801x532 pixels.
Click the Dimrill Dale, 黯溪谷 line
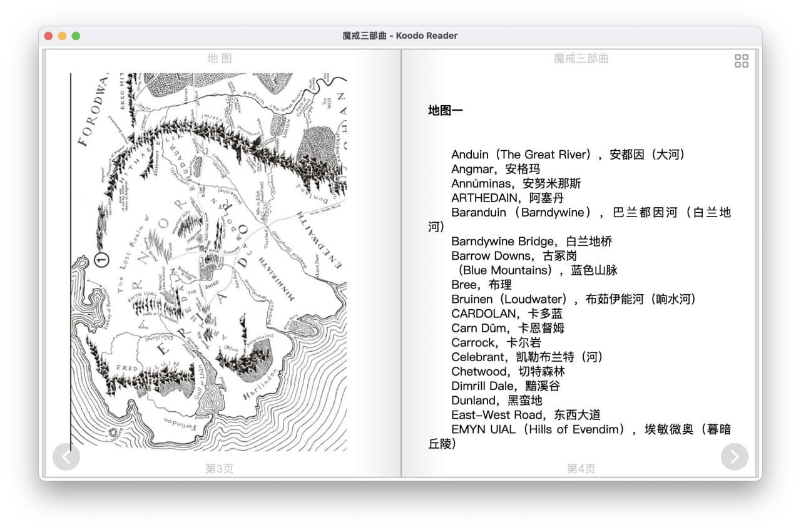point(506,386)
